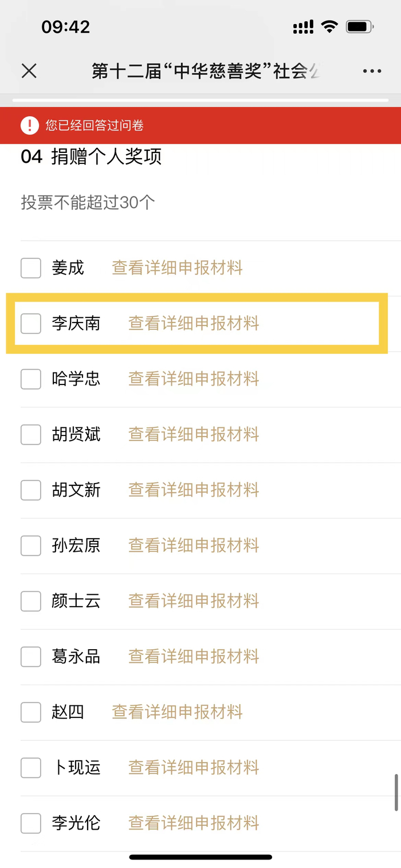Tick the box beside 葛永品
This screenshot has width=401, height=868.
point(31,657)
